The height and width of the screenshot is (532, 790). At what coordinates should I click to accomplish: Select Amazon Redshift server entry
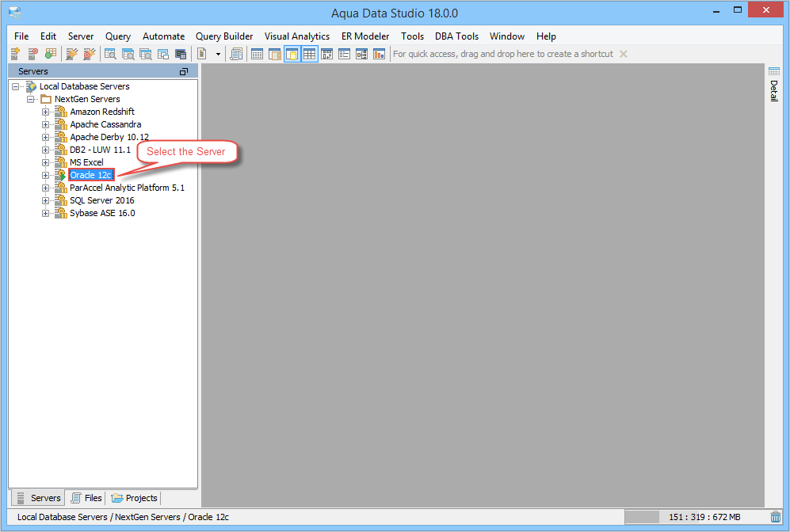click(x=102, y=112)
